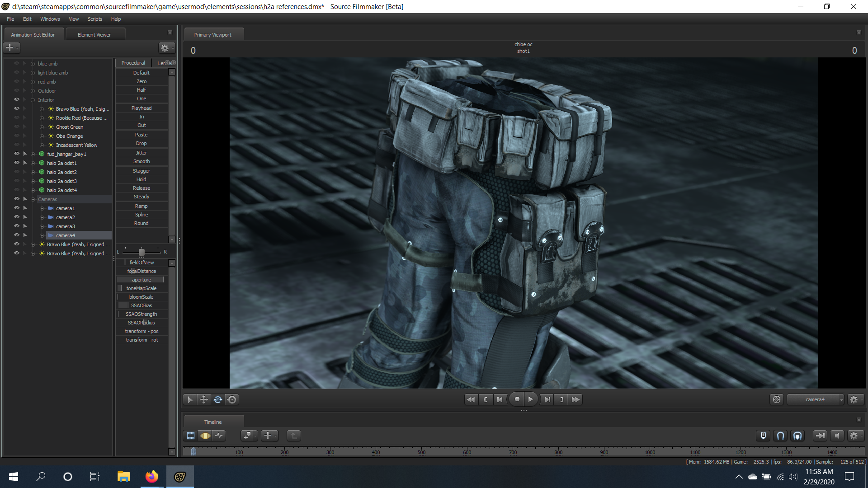Switch to the Graph Editor mode
This screenshot has width=868, height=488.
tap(219, 436)
